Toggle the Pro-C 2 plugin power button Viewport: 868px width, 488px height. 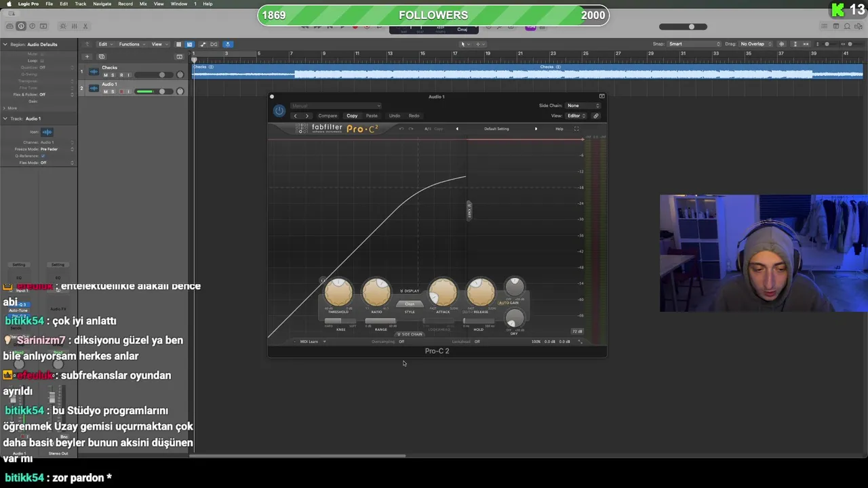point(279,111)
